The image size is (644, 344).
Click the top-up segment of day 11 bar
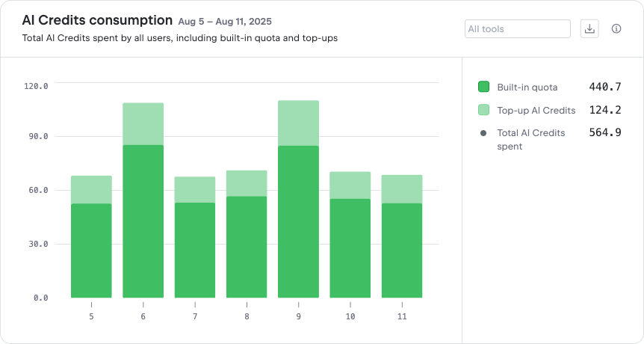click(401, 188)
